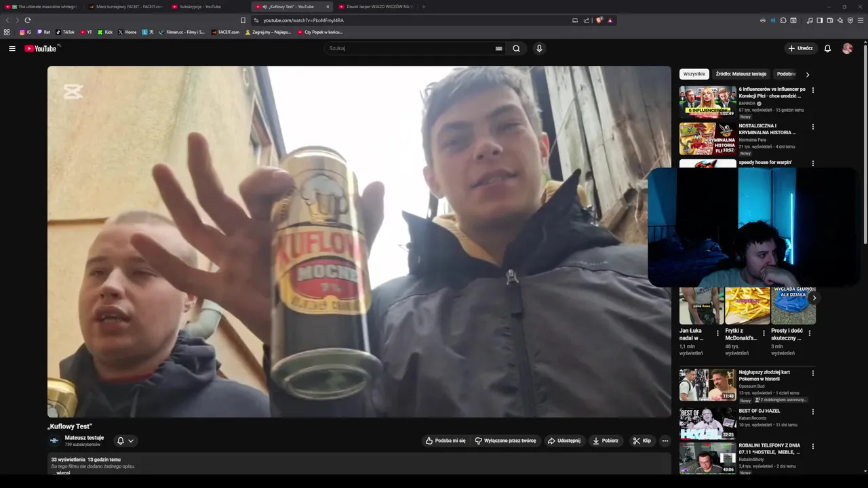Open the music note playlist icon
This screenshot has height=488, width=868.
click(x=810, y=20)
